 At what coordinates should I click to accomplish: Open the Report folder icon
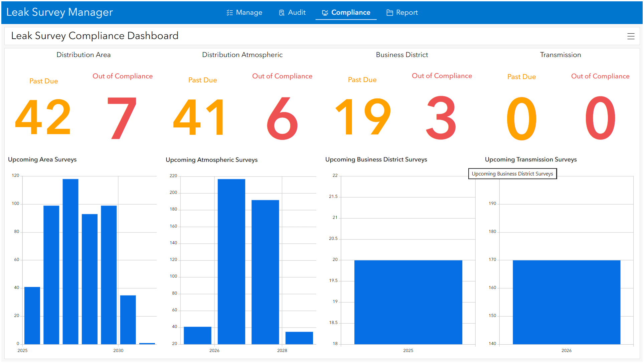pos(389,12)
